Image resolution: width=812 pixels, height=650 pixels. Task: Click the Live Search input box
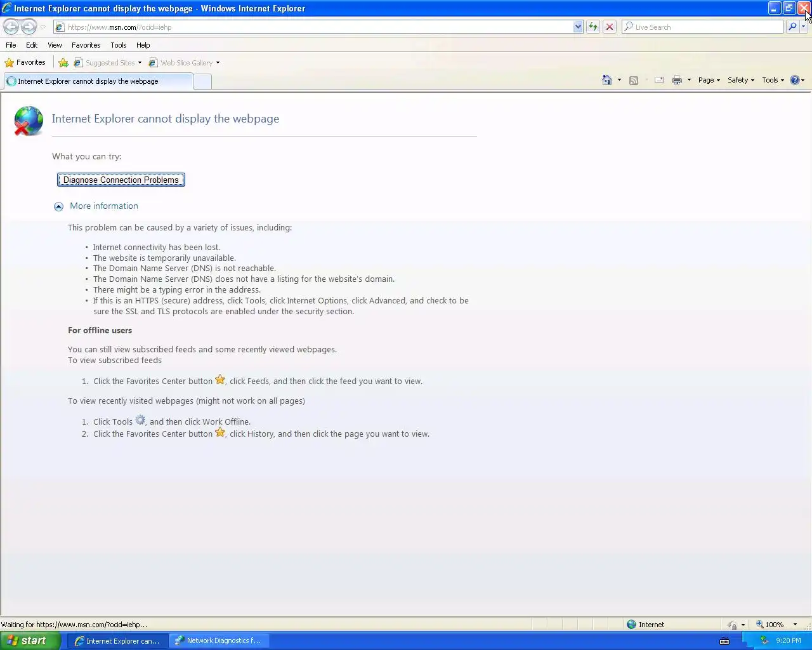click(x=703, y=27)
